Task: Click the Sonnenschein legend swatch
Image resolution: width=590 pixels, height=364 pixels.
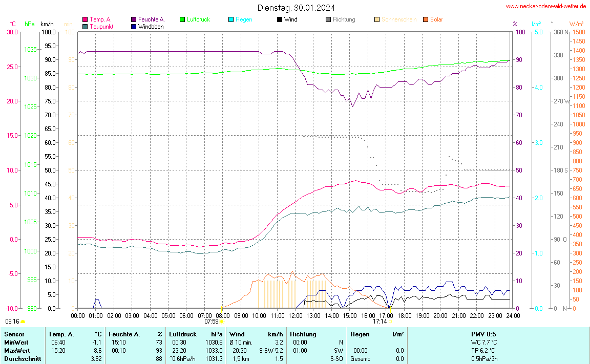Action: point(377,19)
